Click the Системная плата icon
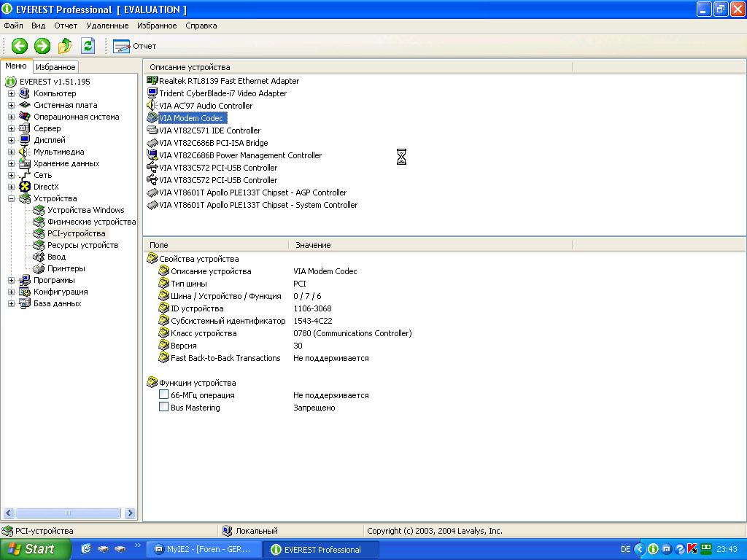 tap(24, 105)
